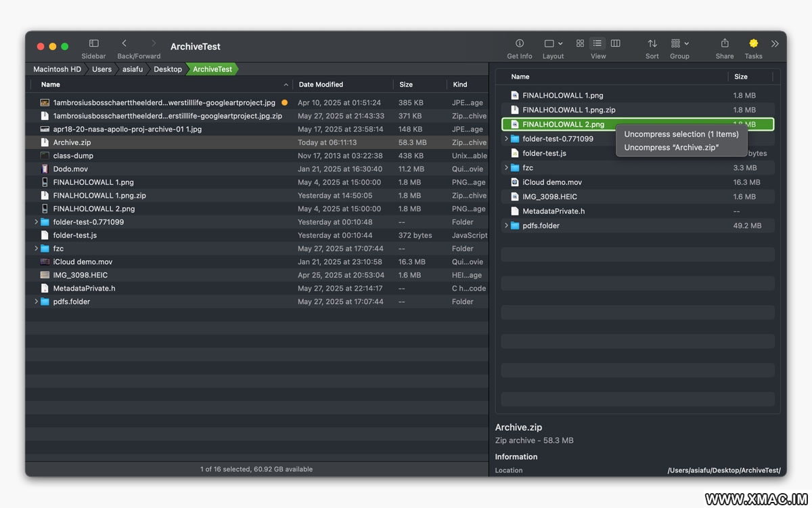The image size is (812, 508).
Task: Click the Back arrow in toolbar
Action: [124, 43]
